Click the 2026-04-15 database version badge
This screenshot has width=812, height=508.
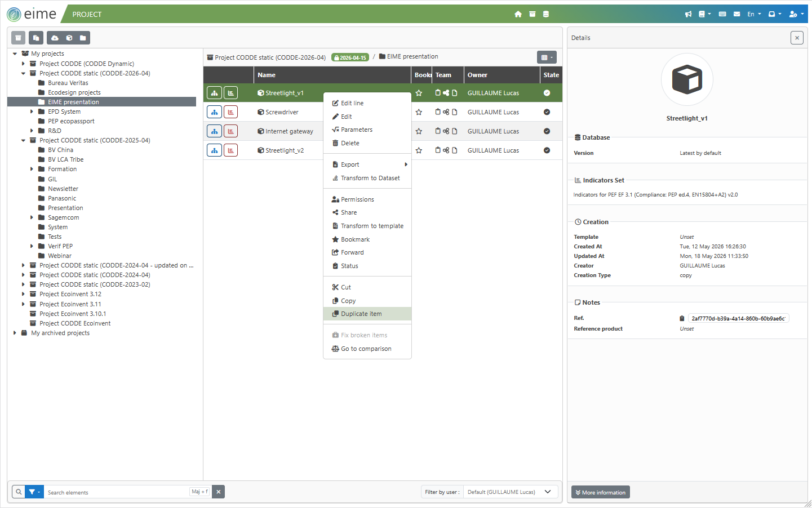pos(350,57)
